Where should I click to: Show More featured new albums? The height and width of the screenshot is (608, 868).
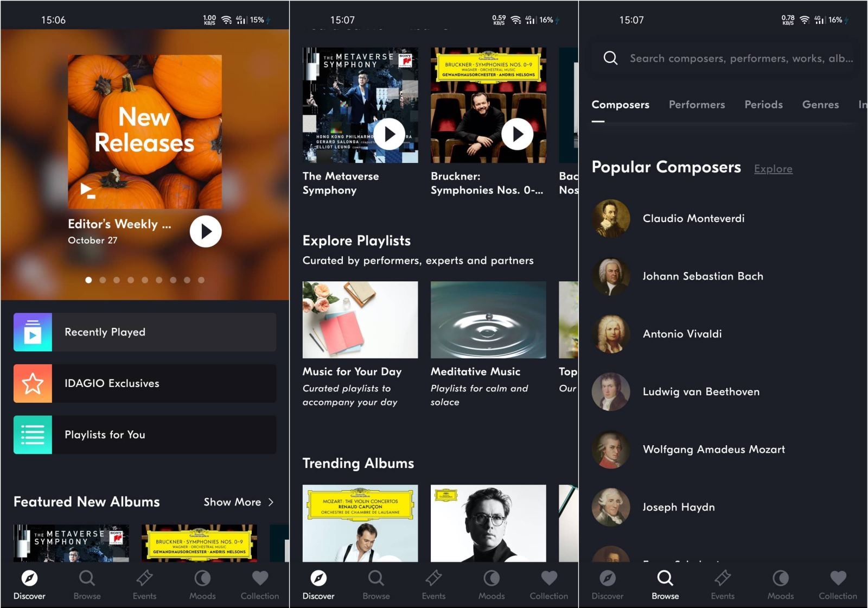click(x=239, y=502)
